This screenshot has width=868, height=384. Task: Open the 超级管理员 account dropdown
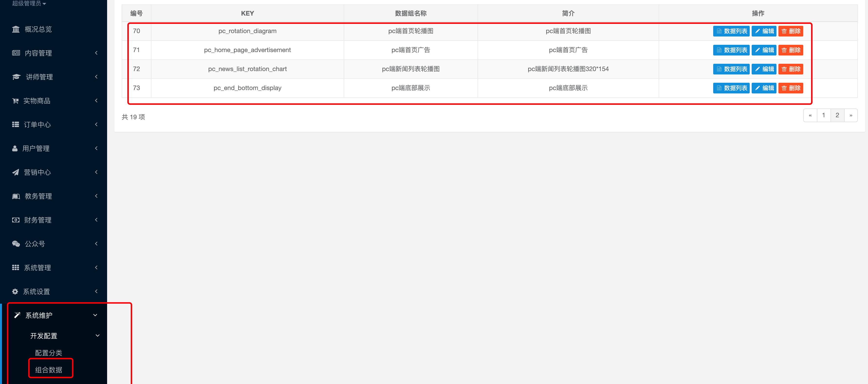(x=29, y=3)
